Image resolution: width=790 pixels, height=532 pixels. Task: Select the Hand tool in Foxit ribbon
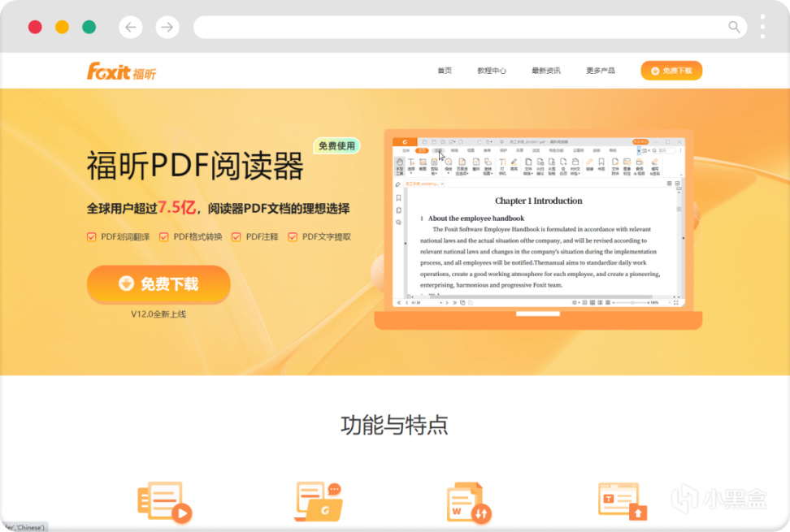[400, 167]
